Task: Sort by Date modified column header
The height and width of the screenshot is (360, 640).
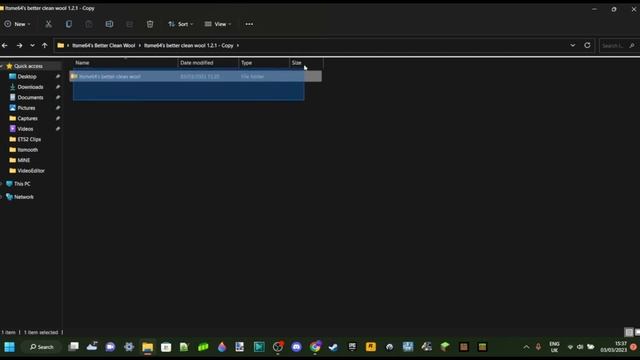Action: 208,63
